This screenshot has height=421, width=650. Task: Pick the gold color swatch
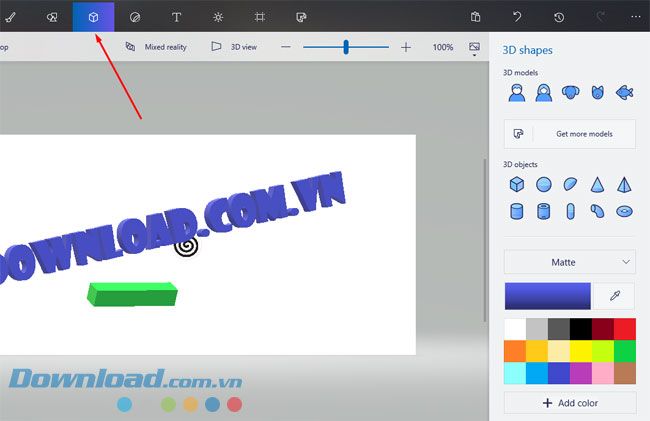[x=537, y=351]
